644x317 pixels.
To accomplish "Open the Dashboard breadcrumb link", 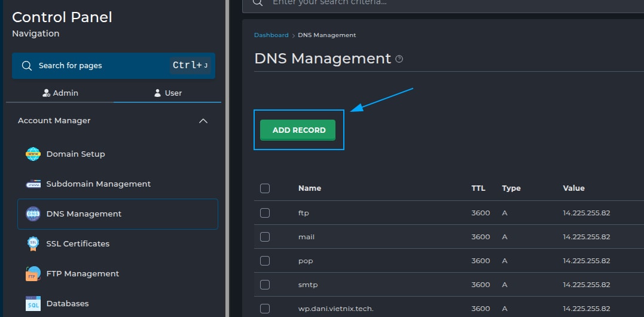I will coord(271,35).
